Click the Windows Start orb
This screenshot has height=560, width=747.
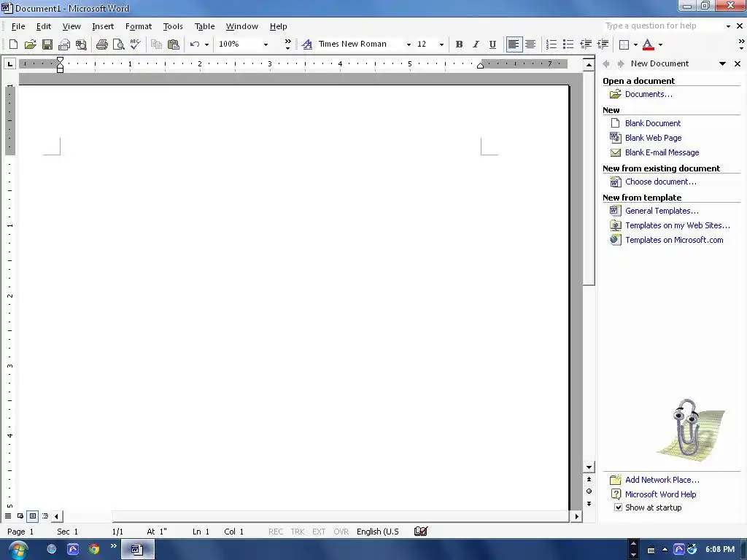[x=18, y=550]
